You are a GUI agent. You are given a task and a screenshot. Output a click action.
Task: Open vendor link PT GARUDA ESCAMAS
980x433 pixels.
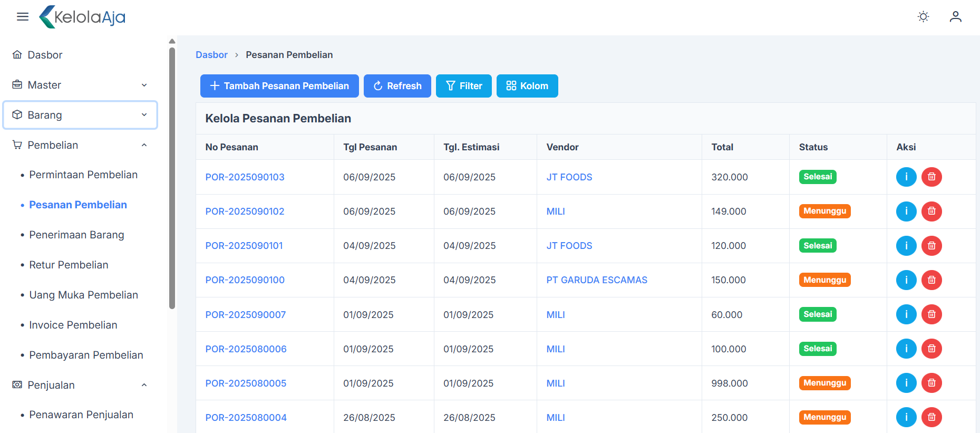click(596, 280)
